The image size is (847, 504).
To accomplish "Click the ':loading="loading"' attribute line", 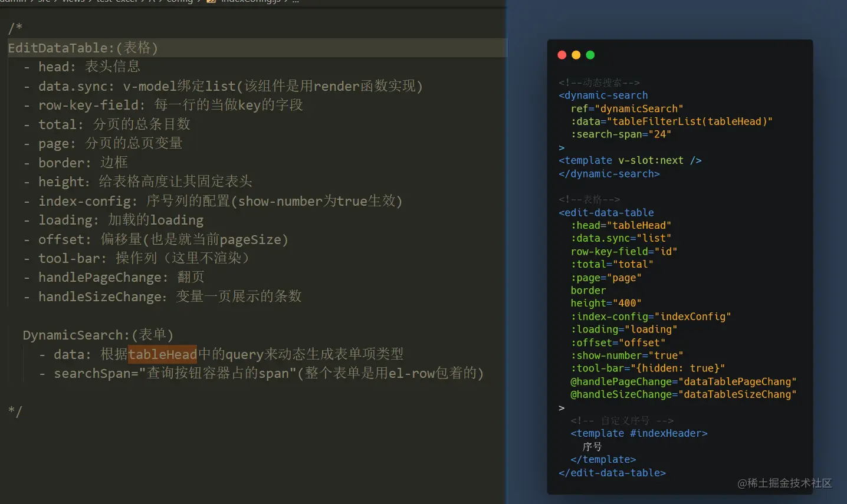I will (624, 330).
